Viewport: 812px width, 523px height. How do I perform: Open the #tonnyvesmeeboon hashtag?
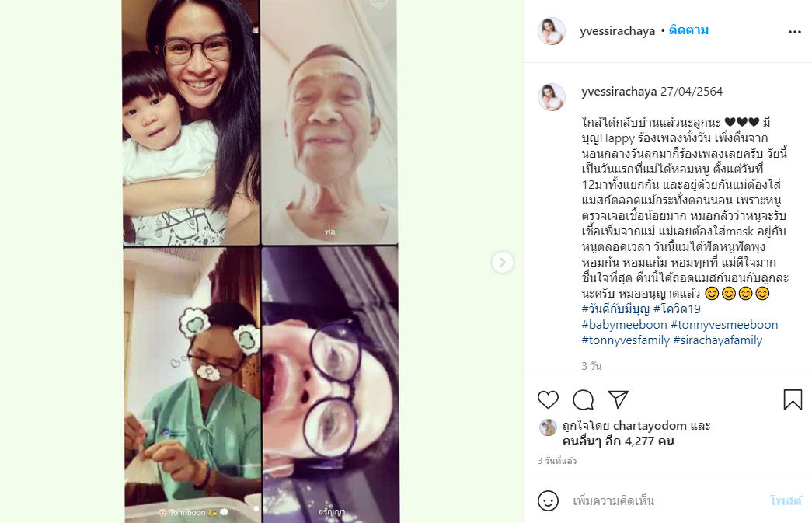pos(724,325)
